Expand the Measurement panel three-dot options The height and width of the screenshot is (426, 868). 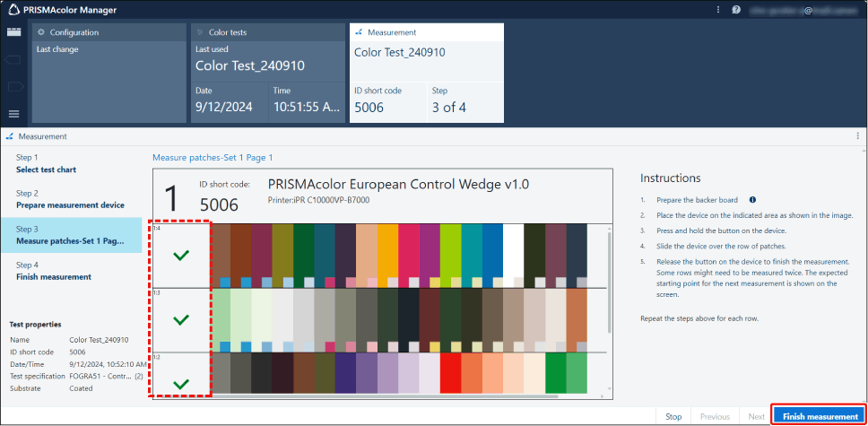[x=857, y=136]
